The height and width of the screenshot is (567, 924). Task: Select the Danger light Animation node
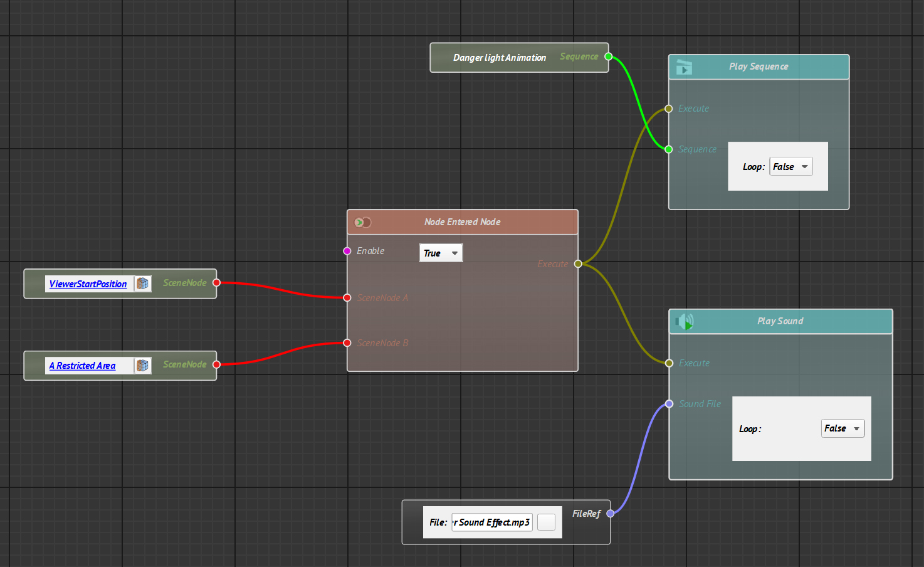[499, 58]
